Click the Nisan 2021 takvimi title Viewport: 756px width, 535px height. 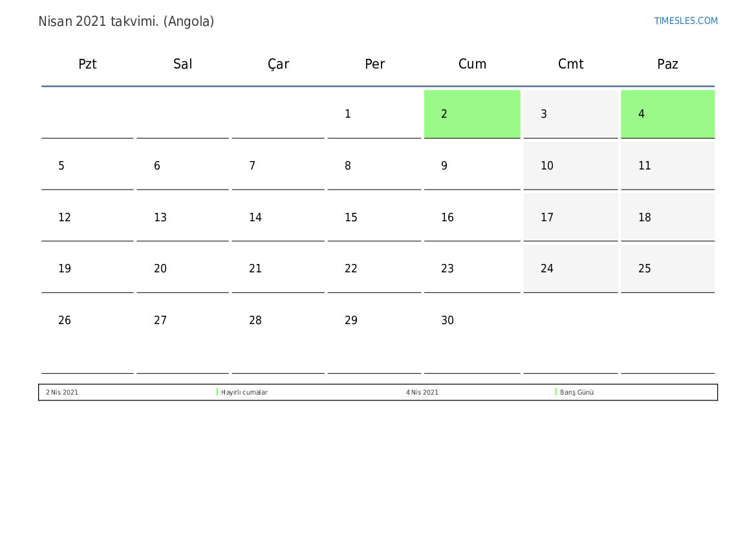126,21
